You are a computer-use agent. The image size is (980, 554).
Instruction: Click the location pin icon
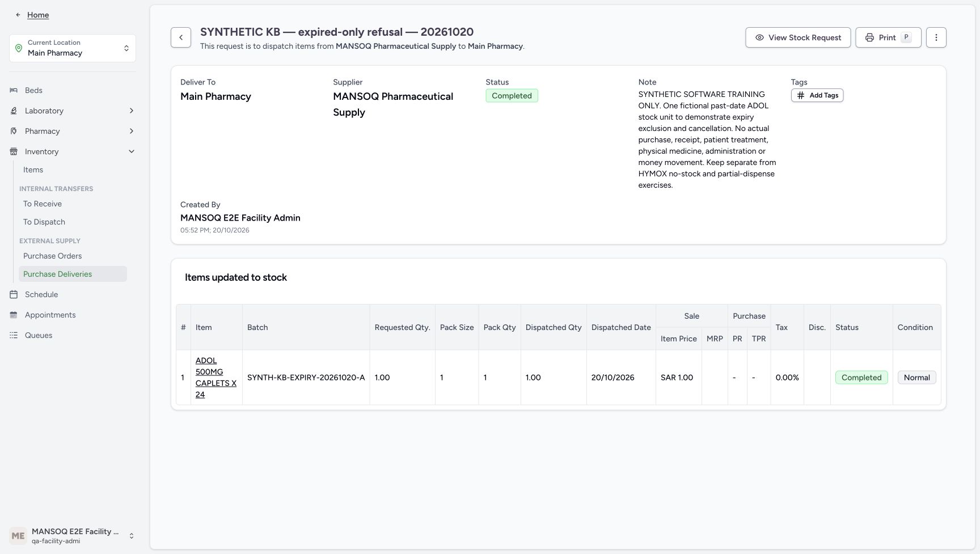click(x=19, y=48)
